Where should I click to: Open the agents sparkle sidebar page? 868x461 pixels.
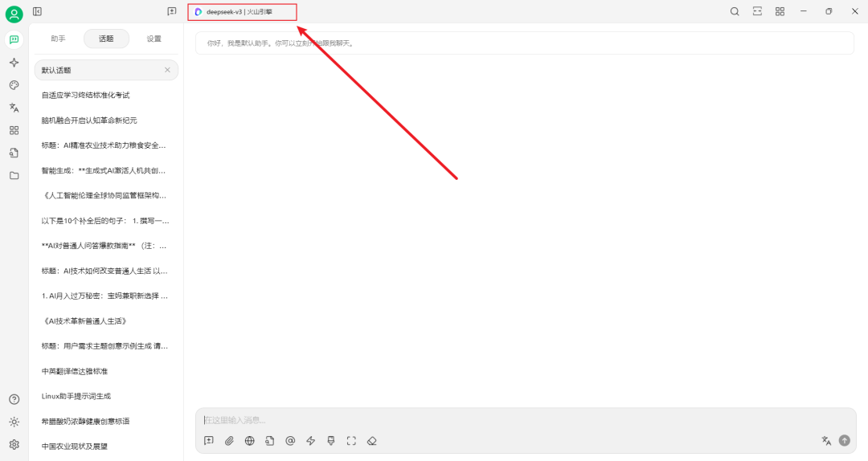14,63
